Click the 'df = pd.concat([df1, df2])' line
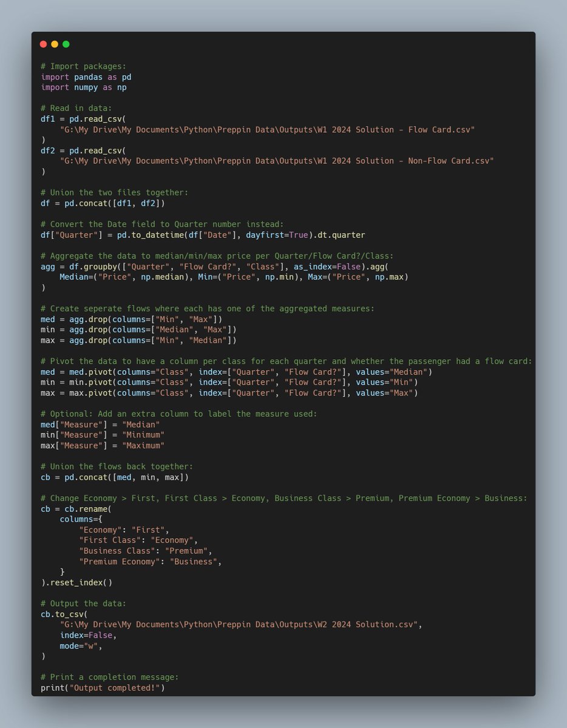The height and width of the screenshot is (728, 567). coord(103,203)
